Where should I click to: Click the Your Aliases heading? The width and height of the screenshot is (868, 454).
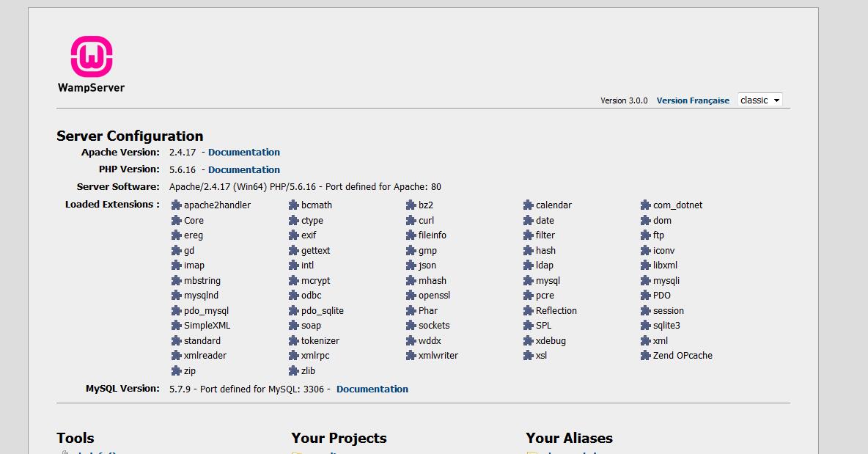point(569,438)
